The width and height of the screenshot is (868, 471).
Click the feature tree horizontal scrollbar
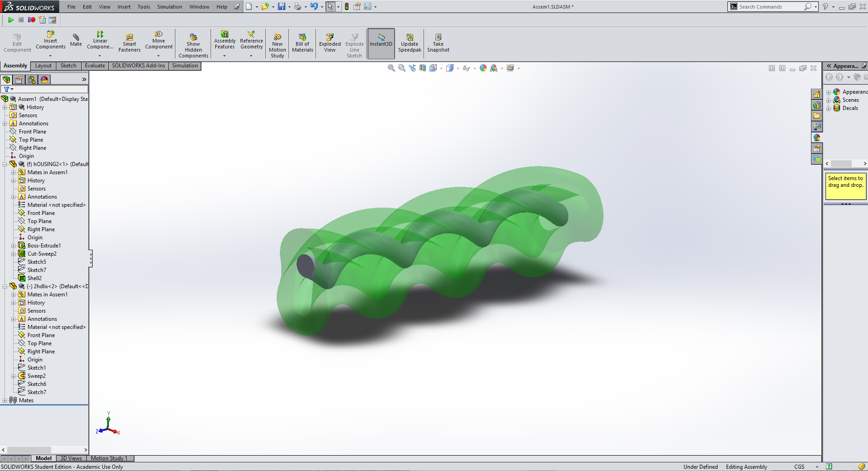click(44, 450)
